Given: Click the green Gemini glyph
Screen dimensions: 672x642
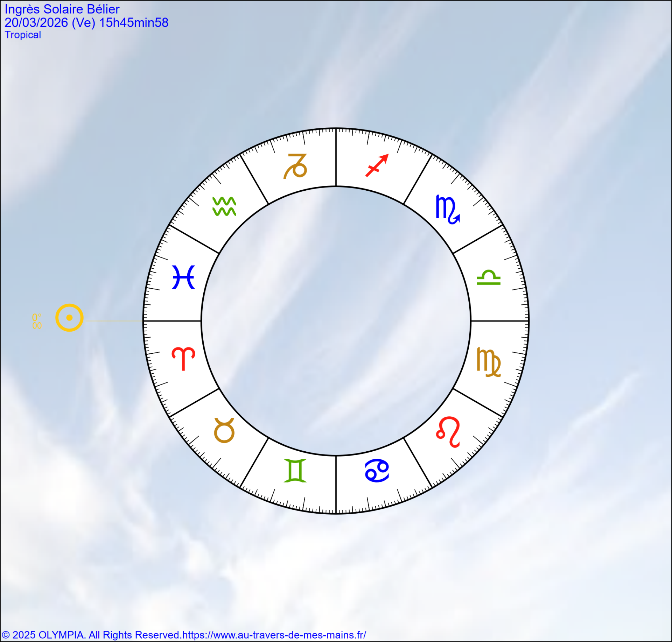Looking at the screenshot, I should tap(295, 471).
